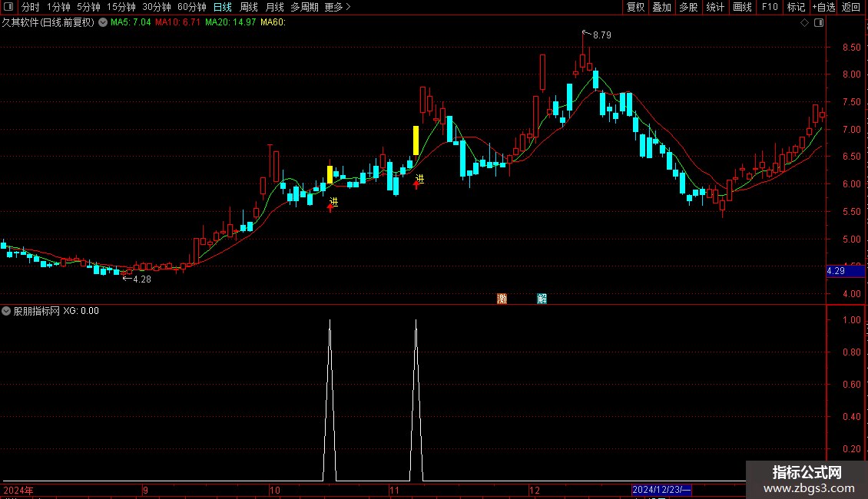This screenshot has height=499, width=868.
Task: Toggle the right panel layout icon
Action: [x=819, y=23]
